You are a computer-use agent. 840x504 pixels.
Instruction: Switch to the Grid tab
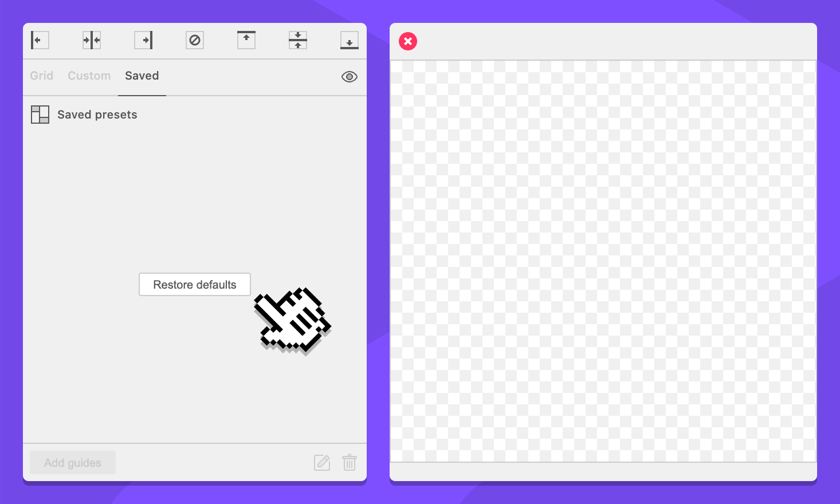tap(41, 76)
